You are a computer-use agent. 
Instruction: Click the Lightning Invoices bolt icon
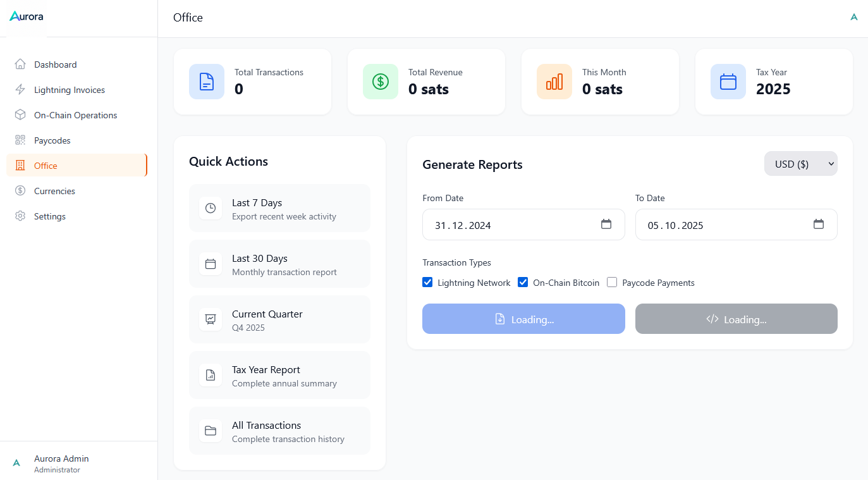tap(19, 89)
